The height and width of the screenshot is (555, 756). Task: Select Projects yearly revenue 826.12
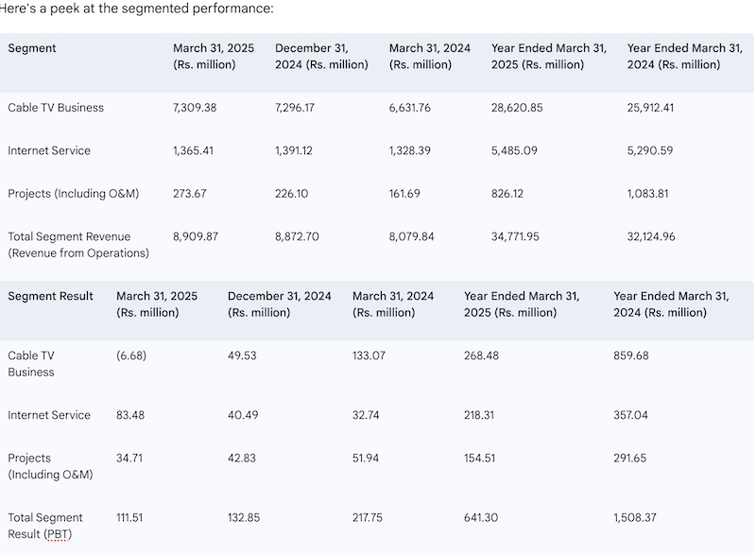pyautogui.click(x=507, y=194)
